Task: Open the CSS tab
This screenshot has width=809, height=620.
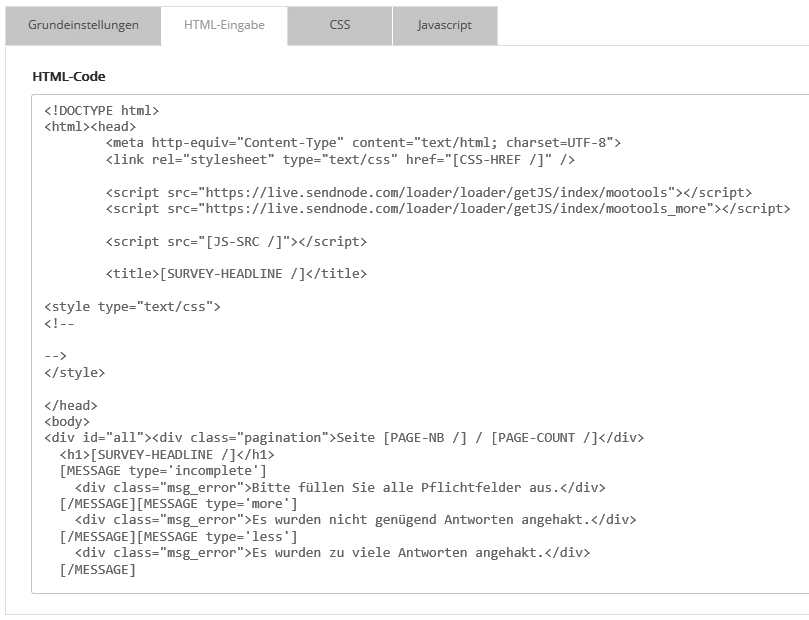Action: pyautogui.click(x=339, y=27)
